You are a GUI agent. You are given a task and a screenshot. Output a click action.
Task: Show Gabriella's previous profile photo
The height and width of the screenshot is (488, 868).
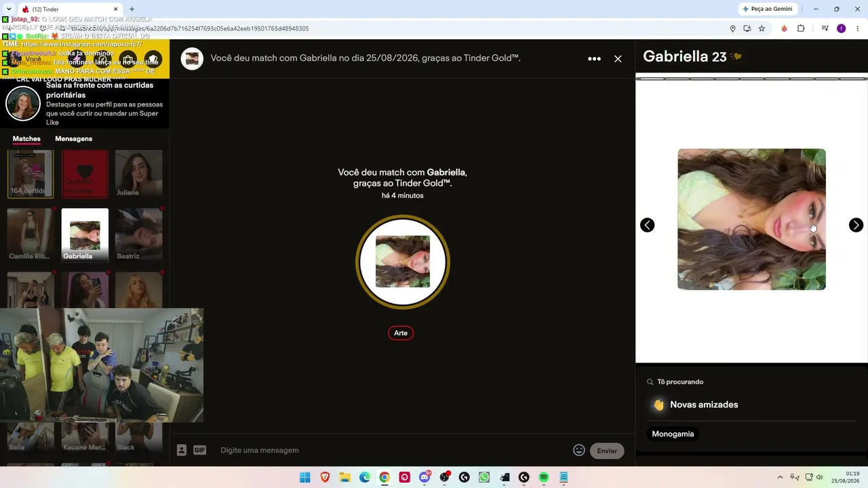(x=648, y=225)
